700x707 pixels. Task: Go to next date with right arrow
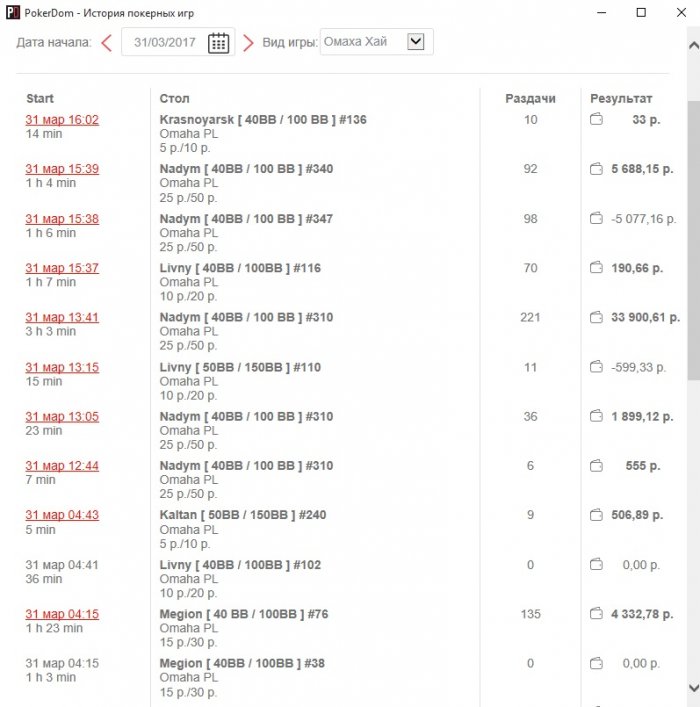[248, 43]
